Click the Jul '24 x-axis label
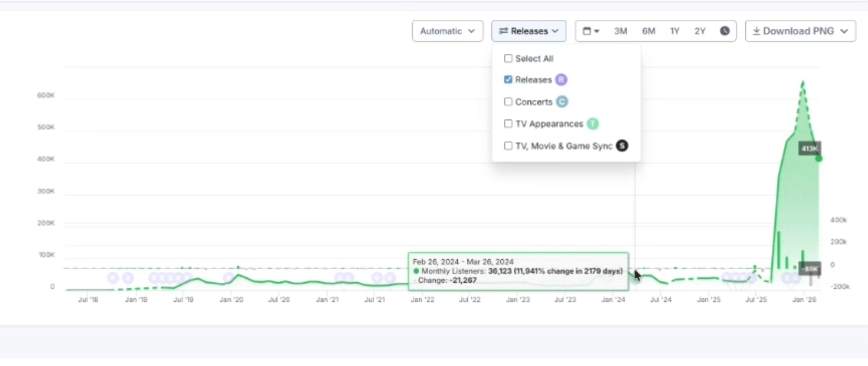The image size is (868, 366). (661, 300)
